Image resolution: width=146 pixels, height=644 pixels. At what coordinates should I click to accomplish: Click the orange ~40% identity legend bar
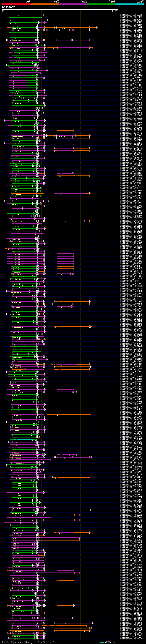pyautogui.click(x=45, y=4)
